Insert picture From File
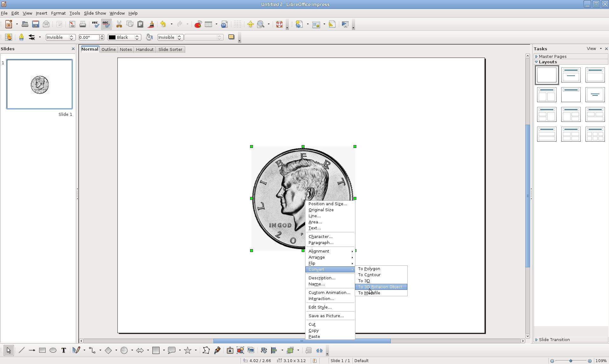Screen dimensions: 609x364 [240, 350]
